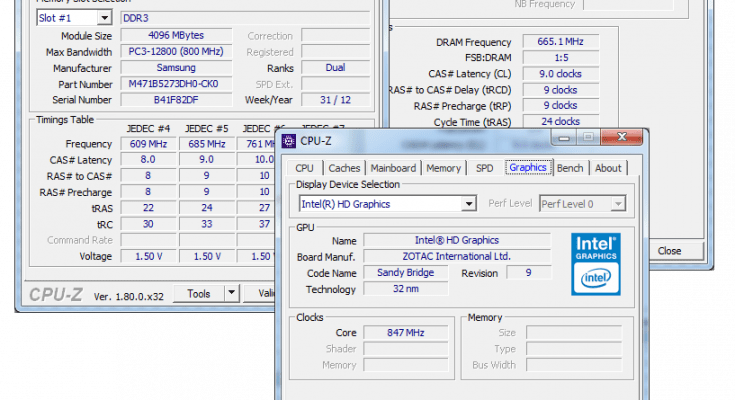Switch to the CPU tab
The image size is (735, 400).
tap(304, 168)
